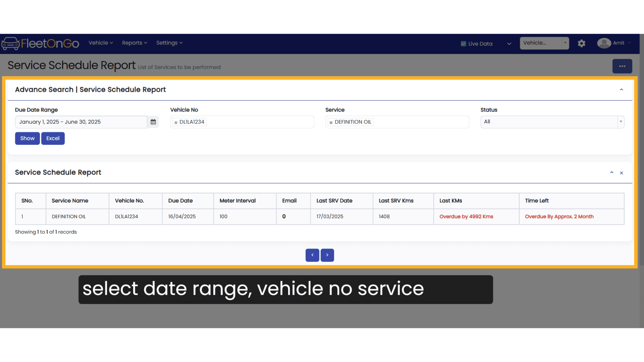This screenshot has height=362, width=644.
Task: Collapse the Service Schedule Report panel
Action: [612, 173]
